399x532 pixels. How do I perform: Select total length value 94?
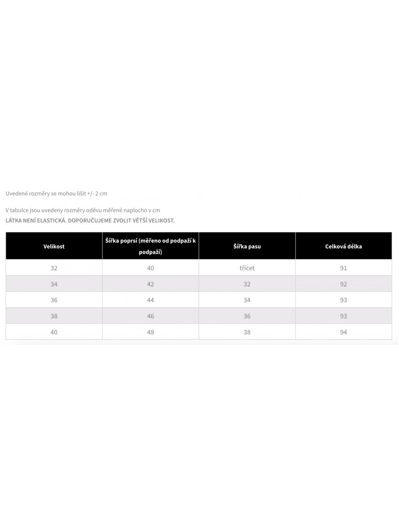(344, 332)
